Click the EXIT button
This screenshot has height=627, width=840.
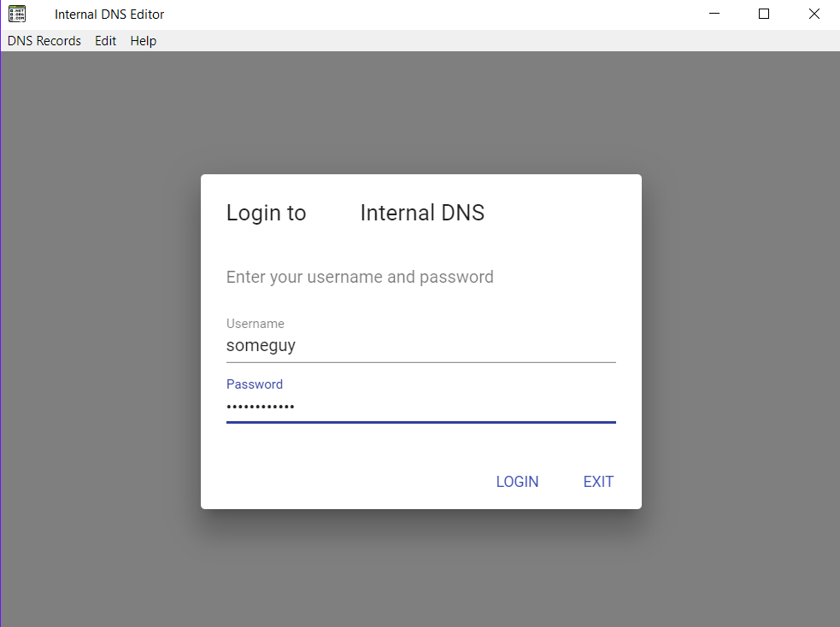[x=598, y=482]
